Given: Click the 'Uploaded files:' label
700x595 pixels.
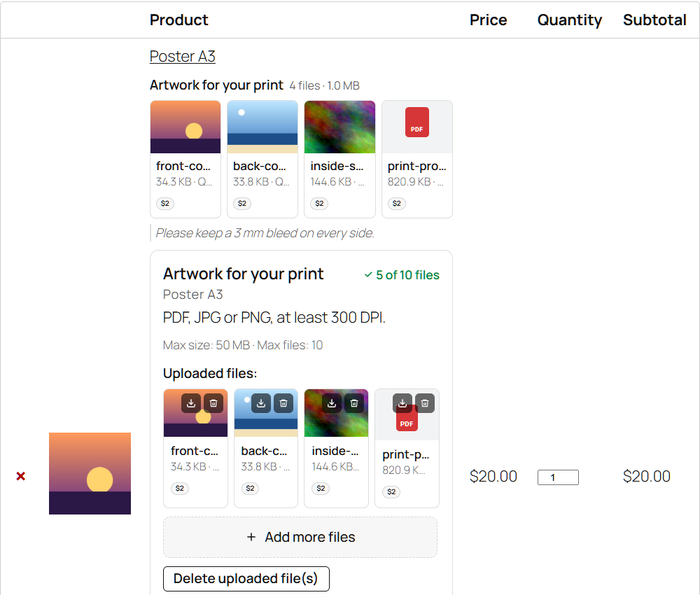Looking at the screenshot, I should pos(210,374).
